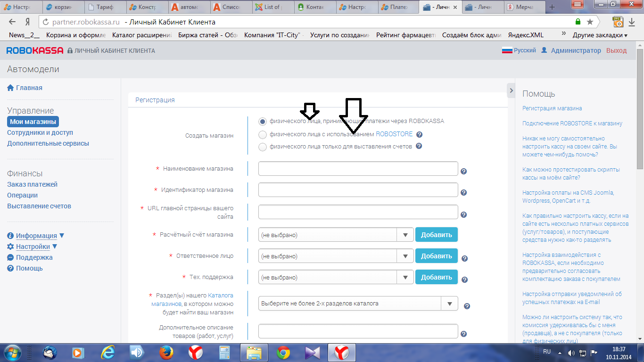The image size is (644, 362).
Task: Select физического лица с использованием ROBOSTORE radio
Action: pyautogui.click(x=263, y=134)
